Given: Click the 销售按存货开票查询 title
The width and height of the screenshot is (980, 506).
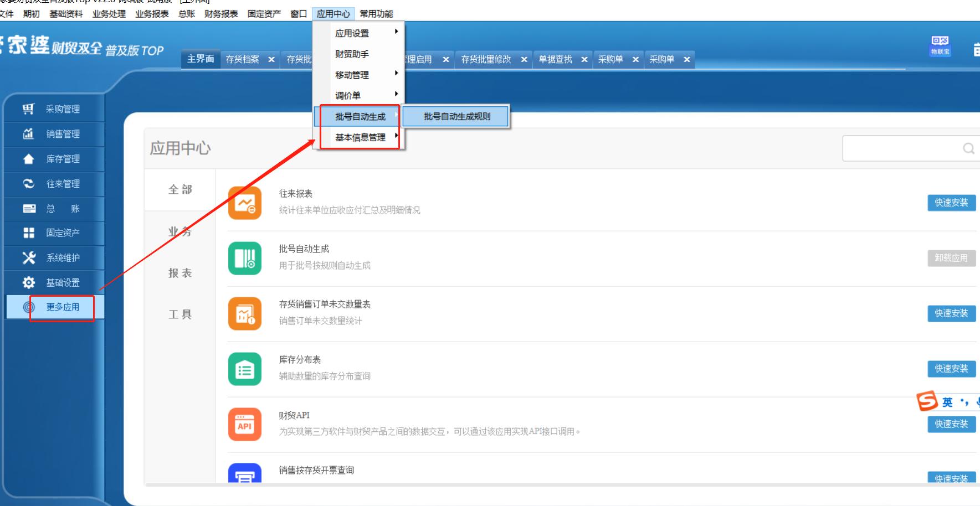Looking at the screenshot, I should pyautogui.click(x=316, y=471).
